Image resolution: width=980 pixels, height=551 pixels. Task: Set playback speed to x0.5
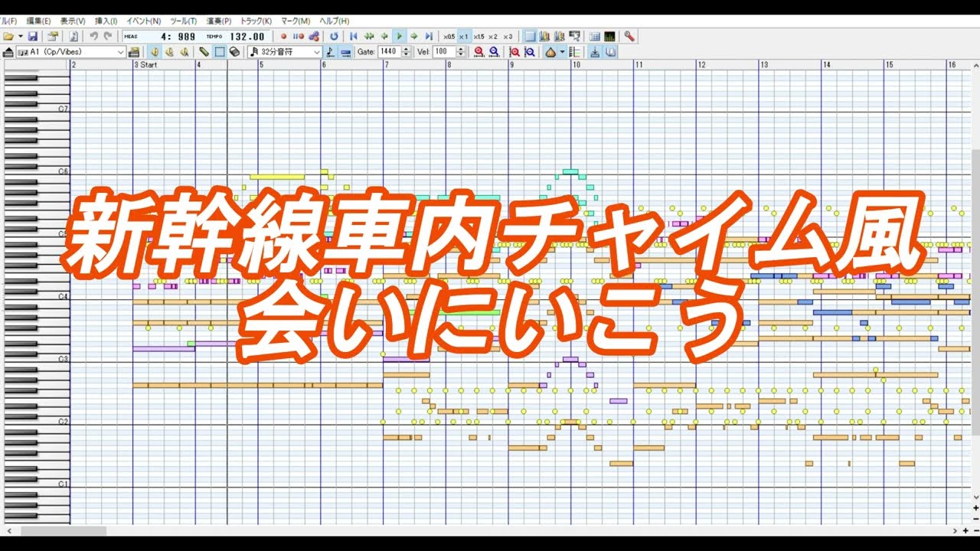tap(449, 36)
